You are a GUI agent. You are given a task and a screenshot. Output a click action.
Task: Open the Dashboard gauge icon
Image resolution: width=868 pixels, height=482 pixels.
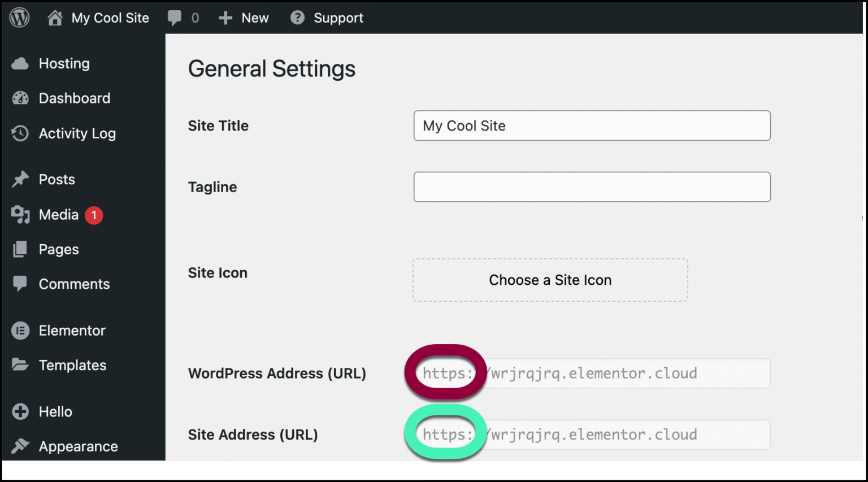coord(20,98)
